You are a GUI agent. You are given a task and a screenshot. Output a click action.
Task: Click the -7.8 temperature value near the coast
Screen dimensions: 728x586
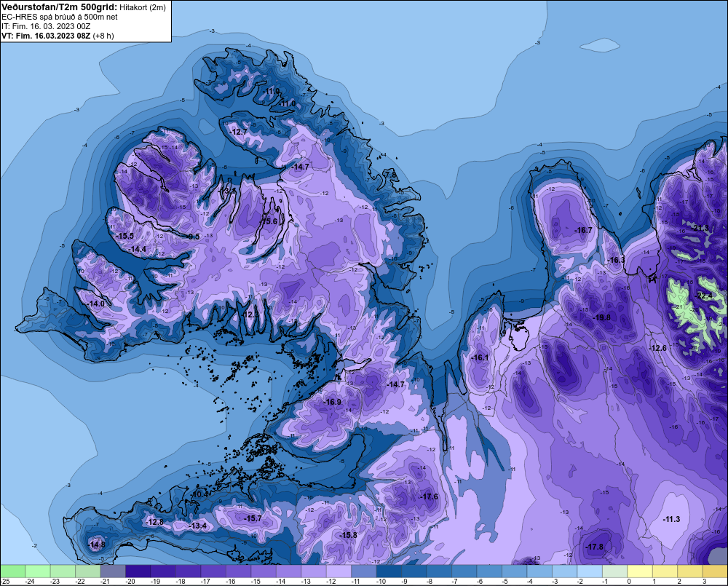[x=390, y=175]
